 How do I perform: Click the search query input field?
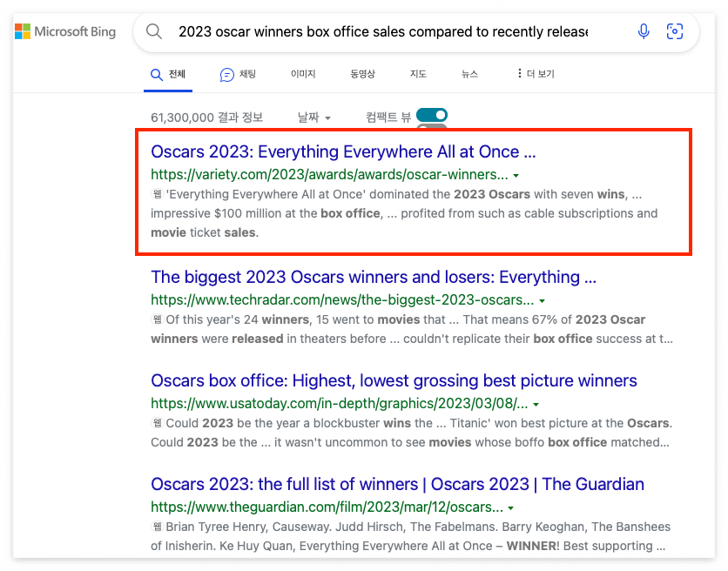coord(383,31)
